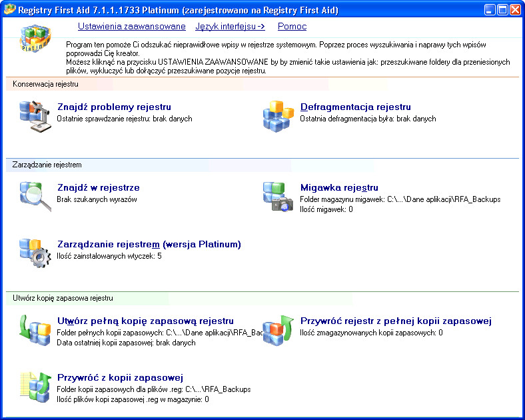The height and width of the screenshot is (420, 525).
Task: Minimize the Registry First Aid window
Action: tap(490, 9)
